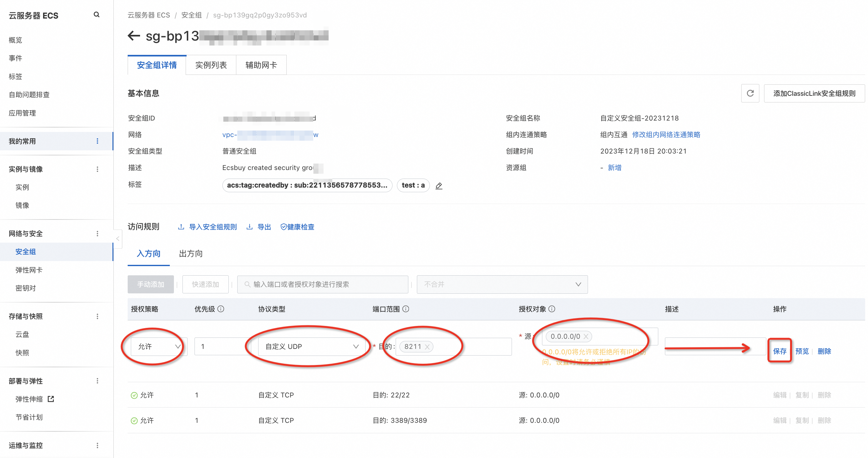The image size is (868, 458).
Task: Click the info icon next to 端口范围
Action: (x=406, y=309)
